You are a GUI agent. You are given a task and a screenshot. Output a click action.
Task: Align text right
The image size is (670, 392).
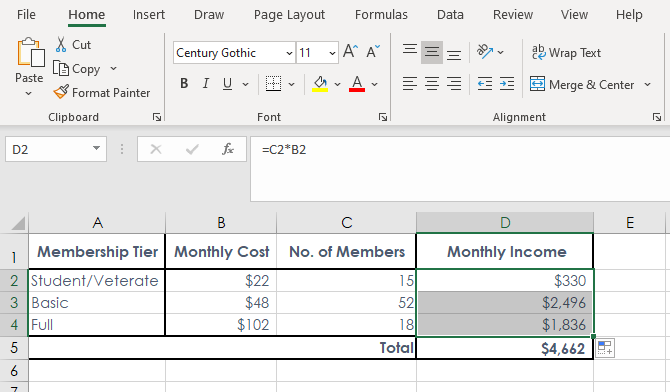[x=454, y=84]
